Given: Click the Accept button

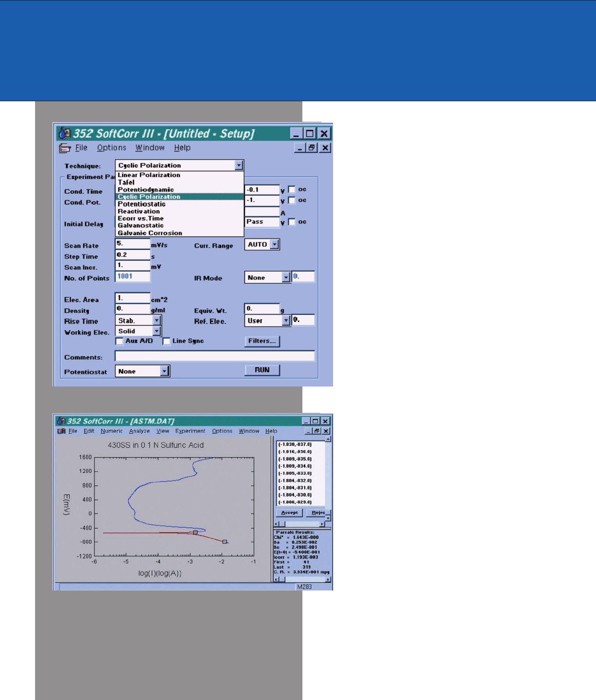Looking at the screenshot, I should [289, 513].
